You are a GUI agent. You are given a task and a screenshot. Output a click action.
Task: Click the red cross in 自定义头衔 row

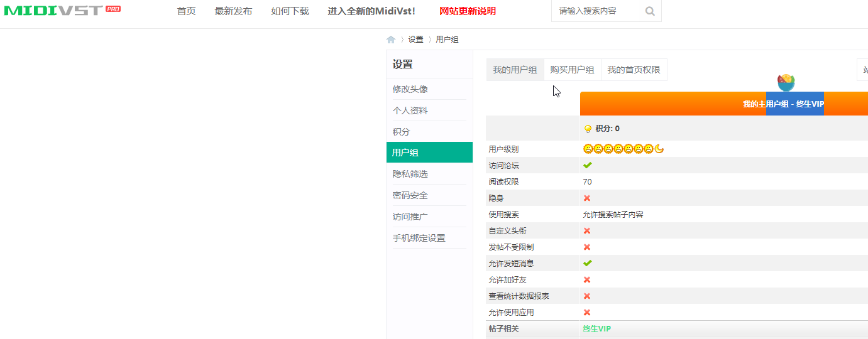(587, 230)
